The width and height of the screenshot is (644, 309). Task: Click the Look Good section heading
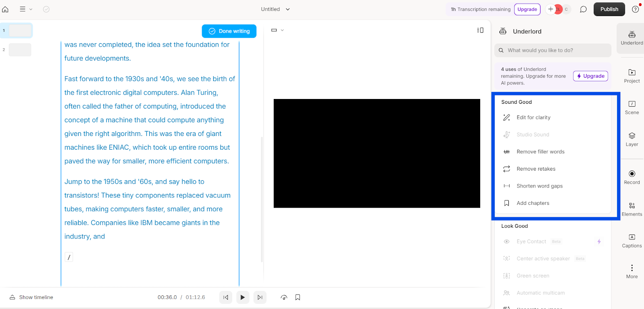(514, 226)
